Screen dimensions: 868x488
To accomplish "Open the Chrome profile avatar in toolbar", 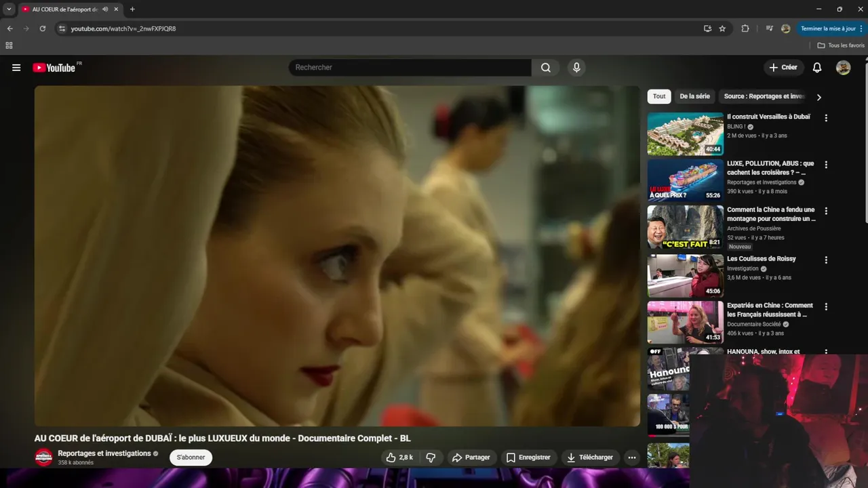I will pos(785,28).
